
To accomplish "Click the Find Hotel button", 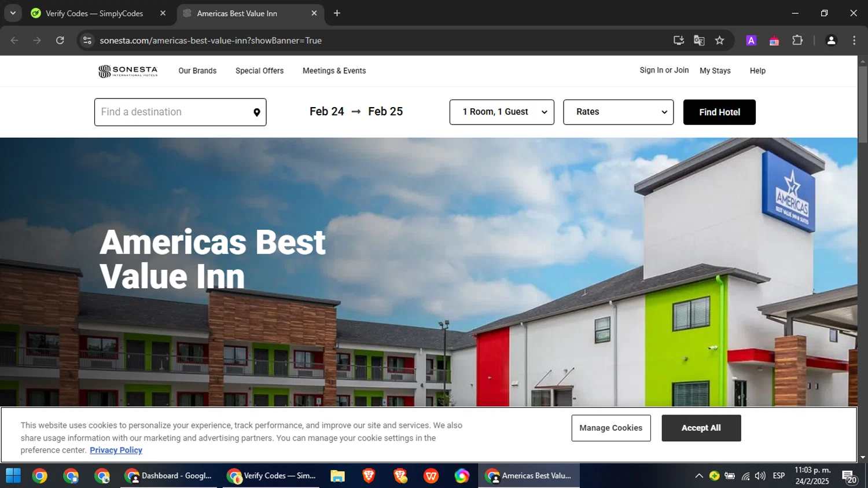I will click(719, 112).
